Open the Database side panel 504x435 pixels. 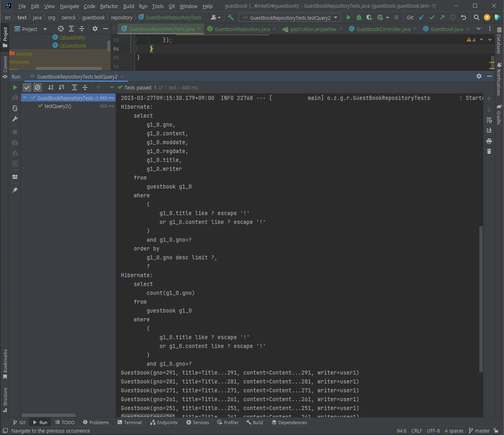pyautogui.click(x=499, y=41)
